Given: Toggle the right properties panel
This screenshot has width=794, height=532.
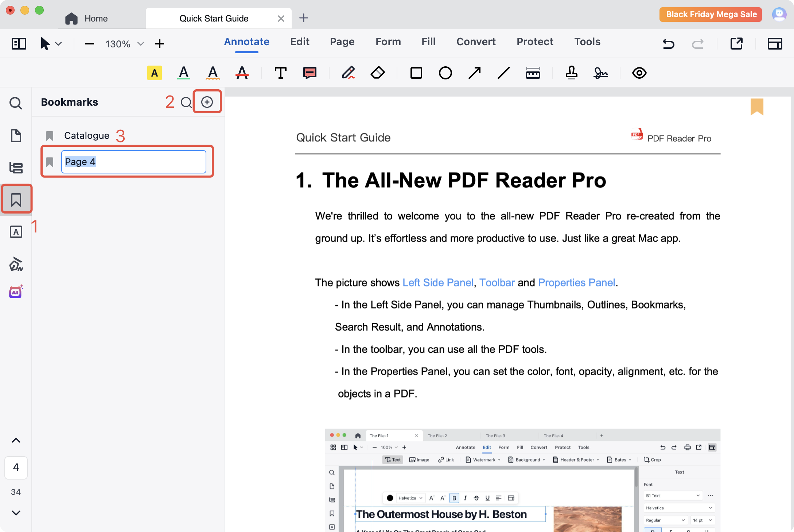Looking at the screenshot, I should pos(775,44).
